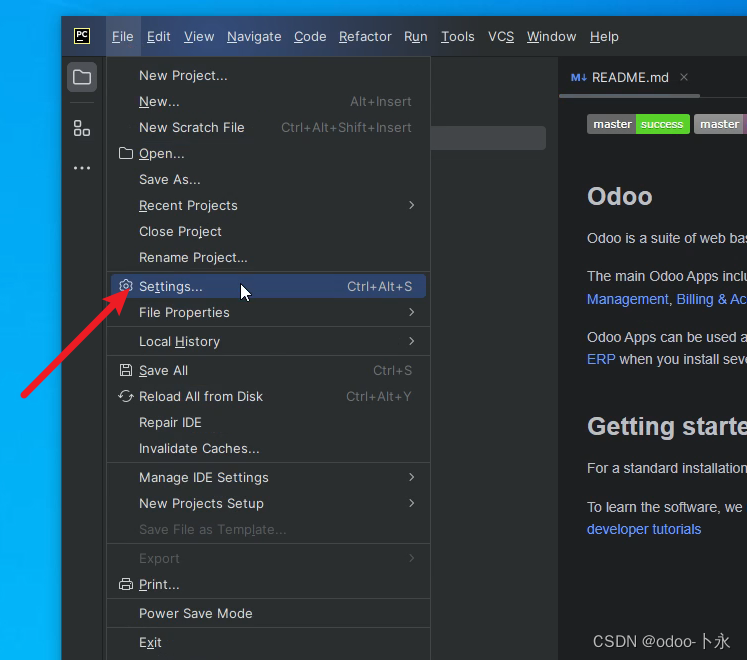Open the Tools menu
This screenshot has width=747, height=660.
click(457, 37)
